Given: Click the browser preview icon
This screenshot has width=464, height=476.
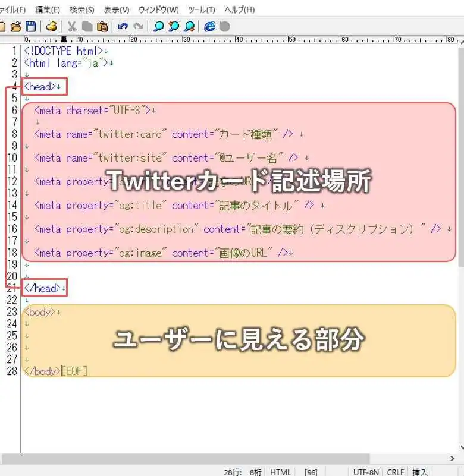Looking at the screenshot, I should pos(209,27).
